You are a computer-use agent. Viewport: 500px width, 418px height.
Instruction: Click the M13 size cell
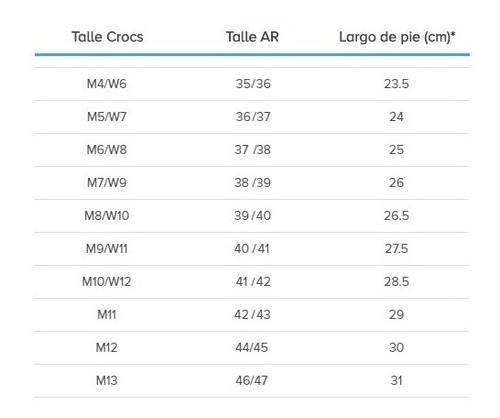(x=107, y=381)
